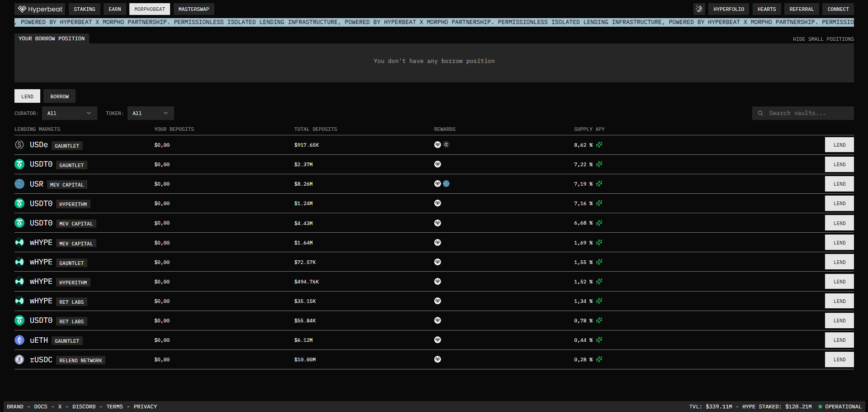Click the second reward icon in USR row
The width and height of the screenshot is (868, 412).
[446, 184]
